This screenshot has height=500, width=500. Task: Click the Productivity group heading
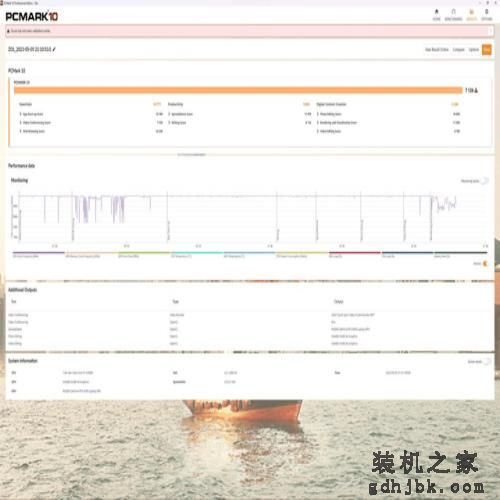tap(175, 104)
